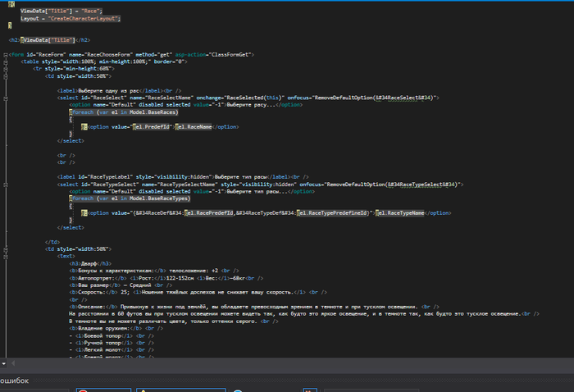Collapse the form RaceForm code block
Screen dimensions: 574x392
[x=5, y=54]
